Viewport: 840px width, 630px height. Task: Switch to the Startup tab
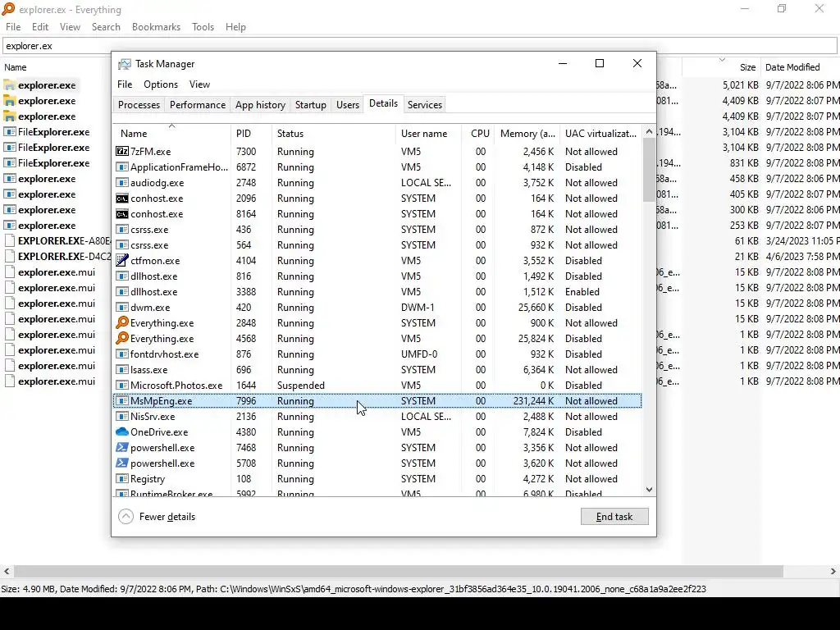311,104
